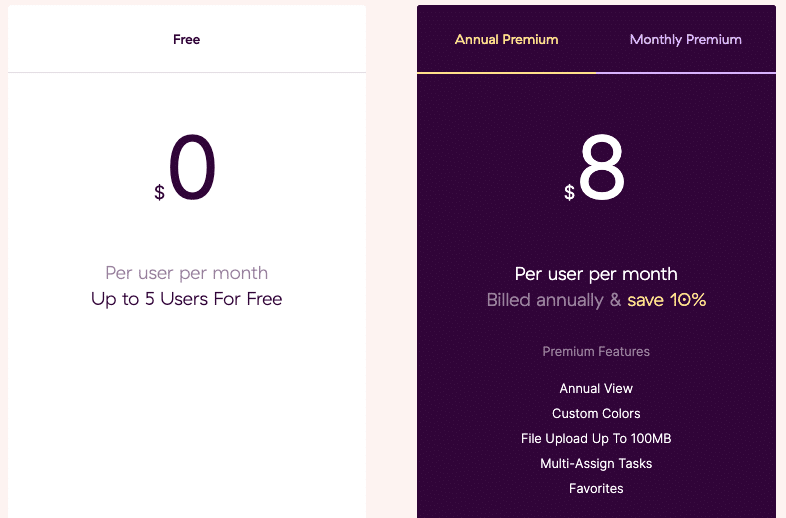786x518 pixels.
Task: Select File Upload Up To 100MB feature
Action: coord(596,439)
